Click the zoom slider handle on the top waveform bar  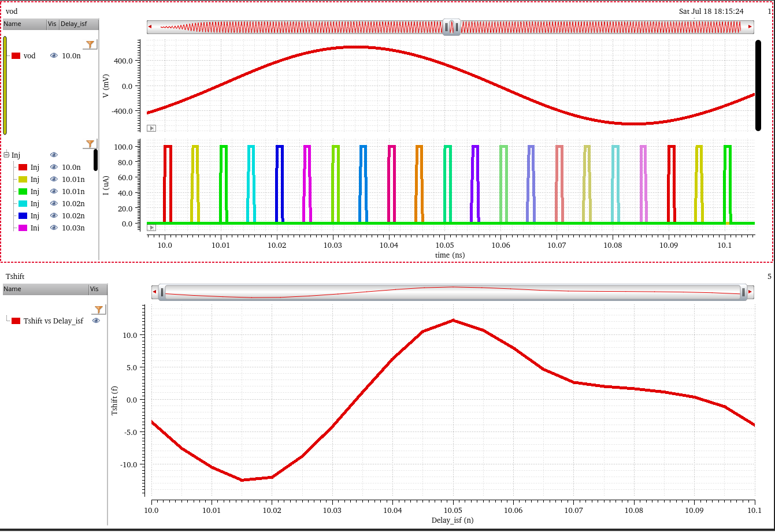451,27
